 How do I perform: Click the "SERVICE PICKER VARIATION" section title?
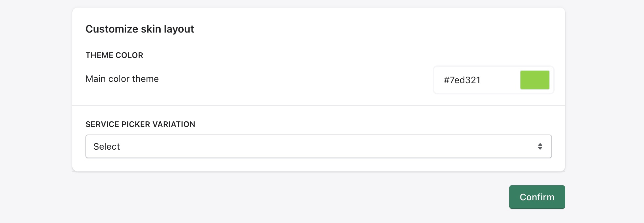tap(140, 124)
